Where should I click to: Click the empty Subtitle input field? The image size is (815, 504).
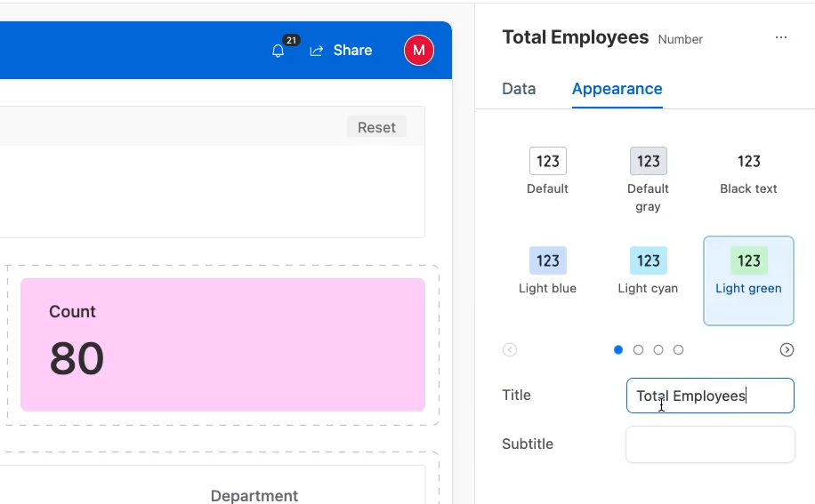click(710, 444)
